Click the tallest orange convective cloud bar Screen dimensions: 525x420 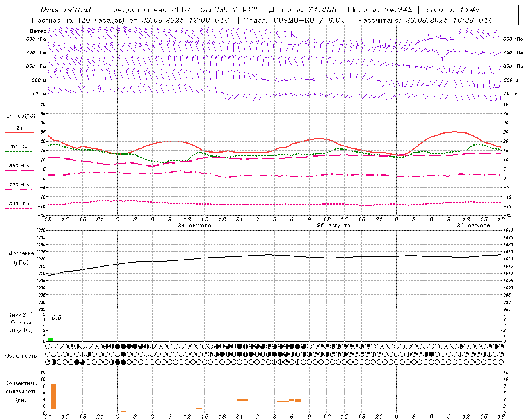click(53, 396)
